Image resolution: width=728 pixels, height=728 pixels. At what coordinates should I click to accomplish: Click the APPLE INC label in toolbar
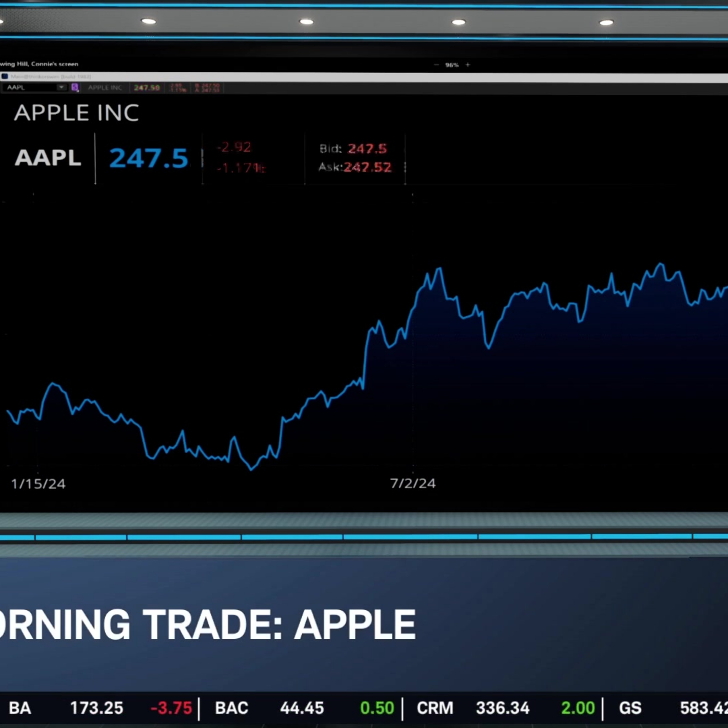(x=105, y=88)
